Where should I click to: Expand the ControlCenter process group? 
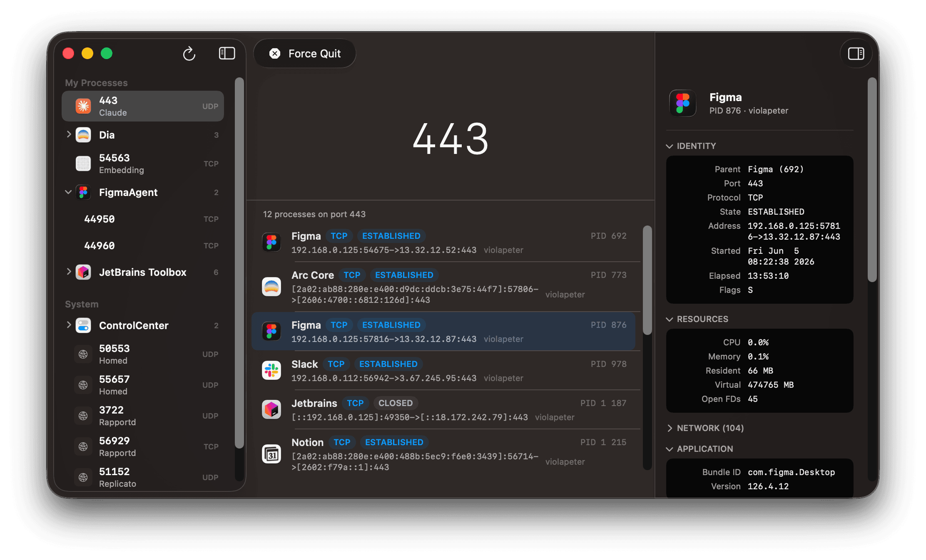pos(69,325)
